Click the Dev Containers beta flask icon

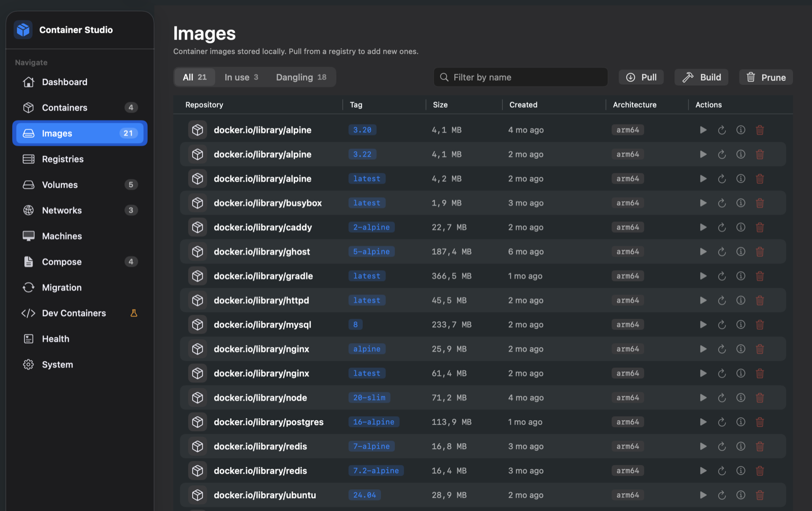coord(134,313)
